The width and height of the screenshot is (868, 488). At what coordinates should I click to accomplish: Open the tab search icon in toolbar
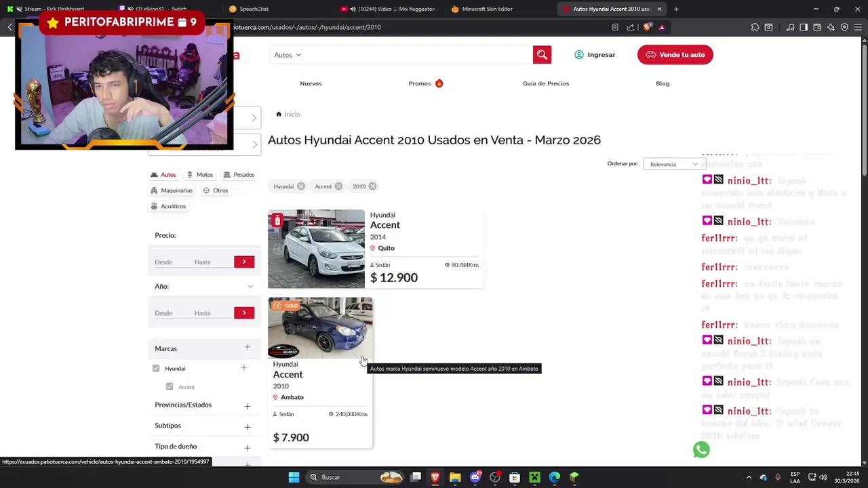tap(768, 27)
